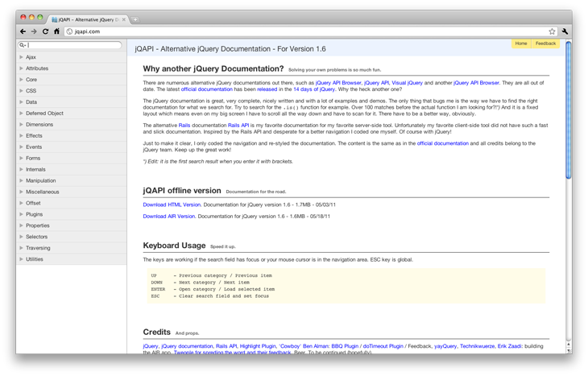Click Download HTML Version link
The image size is (588, 376).
coord(172,205)
